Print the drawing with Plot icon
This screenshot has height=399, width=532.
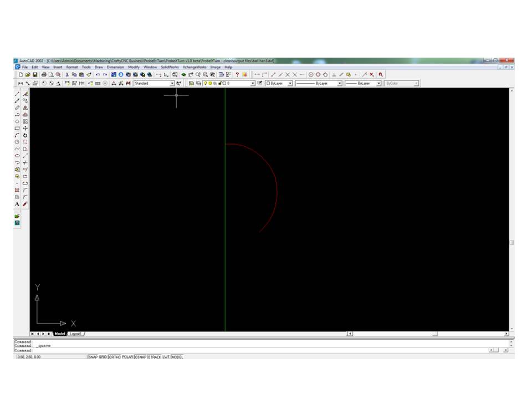[x=44, y=75]
